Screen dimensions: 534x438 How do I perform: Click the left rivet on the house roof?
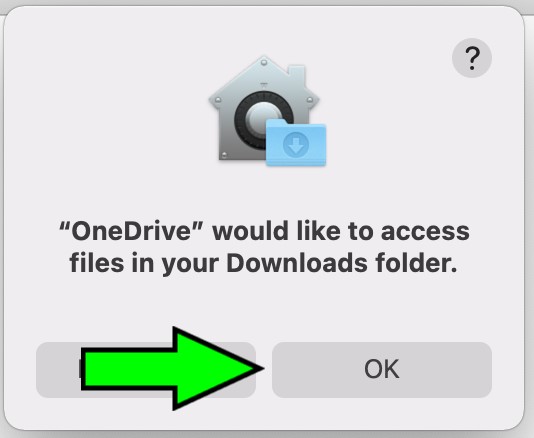point(218,100)
